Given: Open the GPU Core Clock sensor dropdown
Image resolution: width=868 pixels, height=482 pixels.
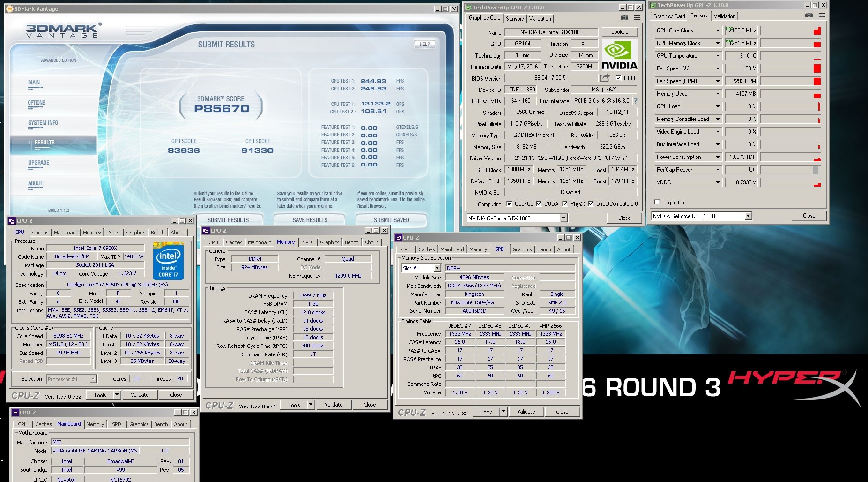Looking at the screenshot, I should pyautogui.click(x=717, y=30).
